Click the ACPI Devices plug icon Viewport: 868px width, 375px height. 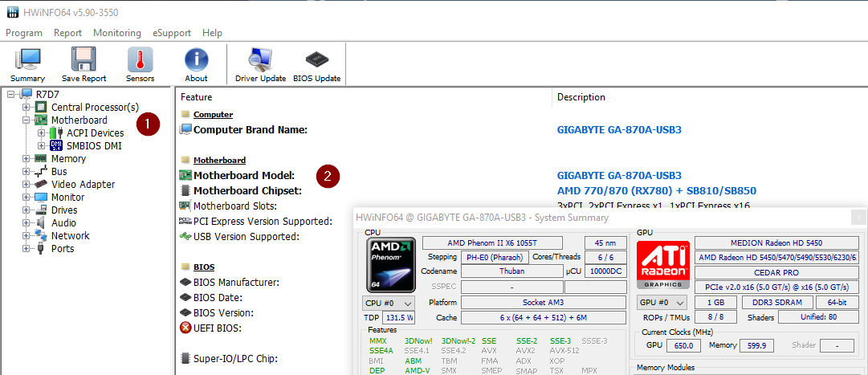point(56,133)
